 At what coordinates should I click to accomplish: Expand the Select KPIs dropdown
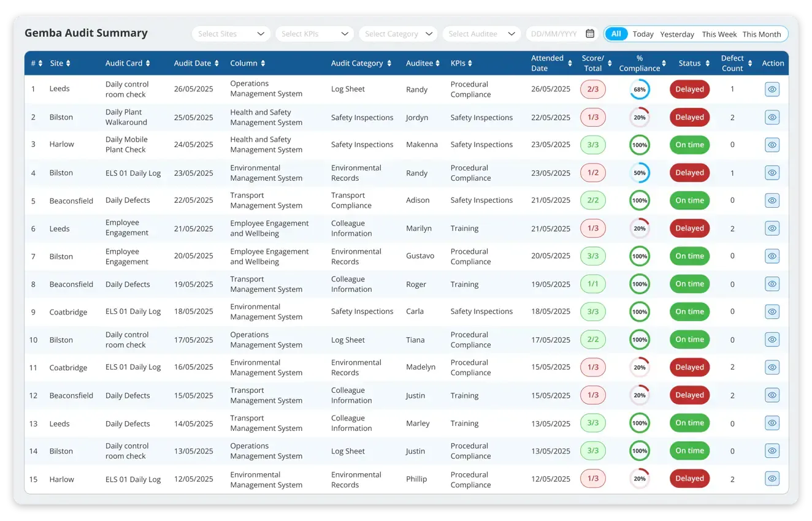[x=314, y=34]
